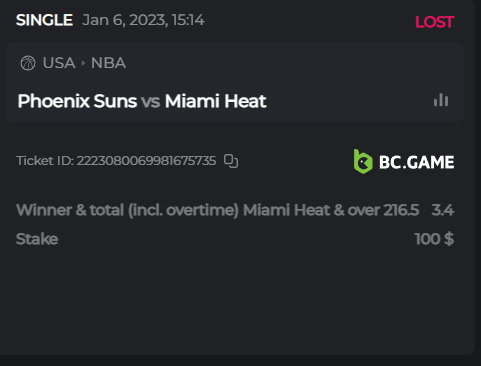The width and height of the screenshot is (481, 366).
Task: Select the USA country breadcrumb
Action: pos(59,63)
